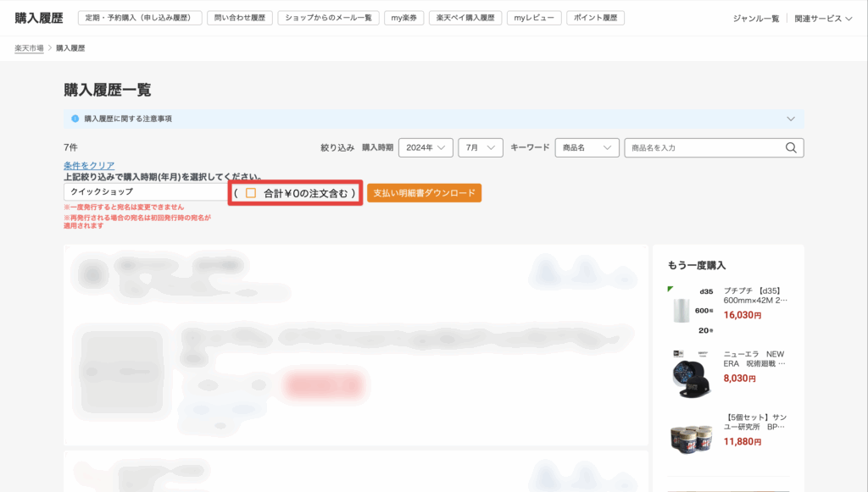Click the 楽天市場 breadcrumb link

pyautogui.click(x=30, y=48)
